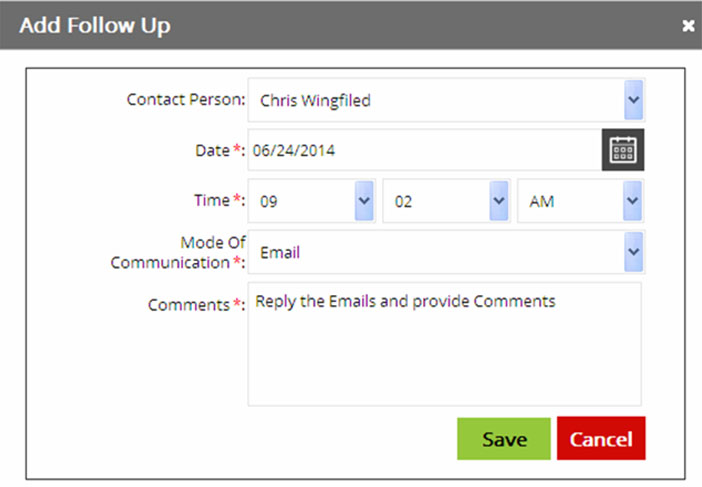Open the hour dropdown arrow showing 09
702x487 pixels.
coord(364,201)
